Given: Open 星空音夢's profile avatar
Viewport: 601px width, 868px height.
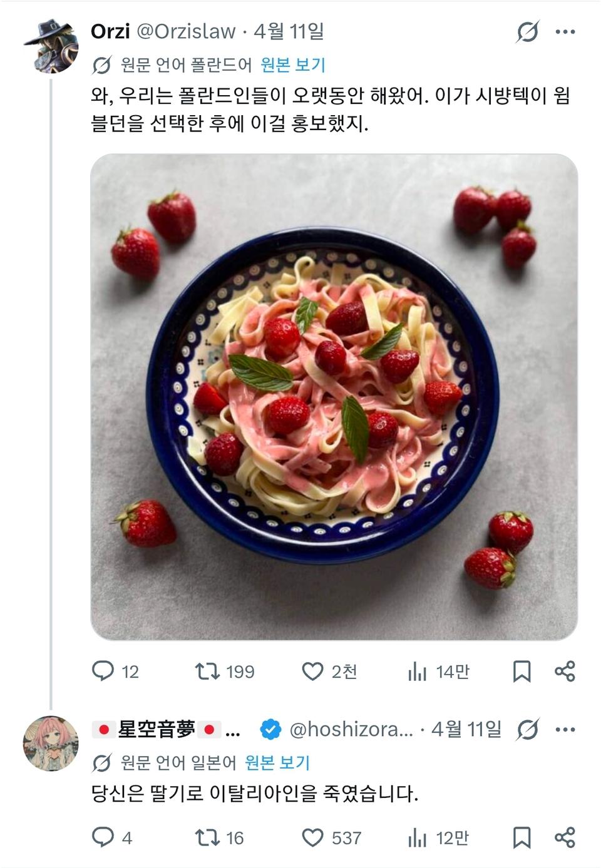Looking at the screenshot, I should [51, 743].
